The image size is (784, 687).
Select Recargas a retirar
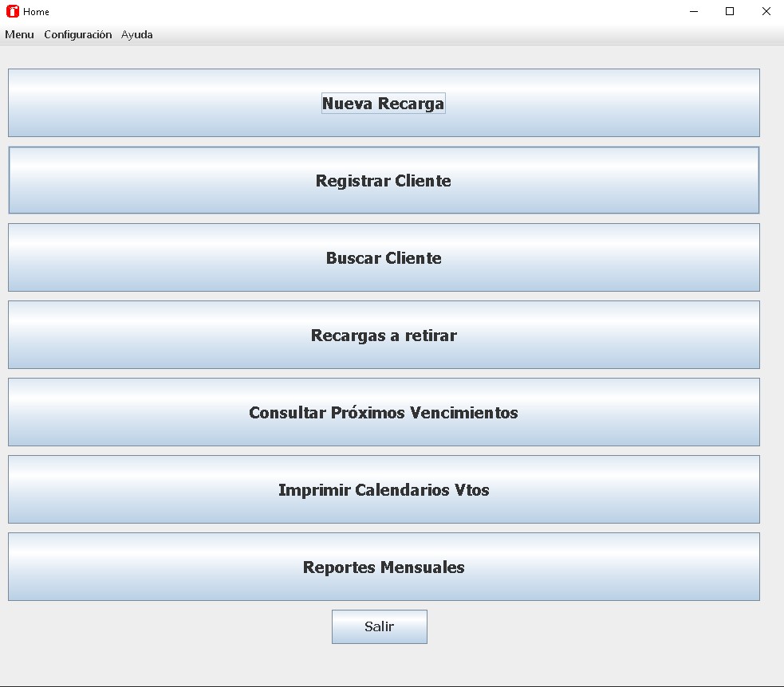tap(384, 336)
